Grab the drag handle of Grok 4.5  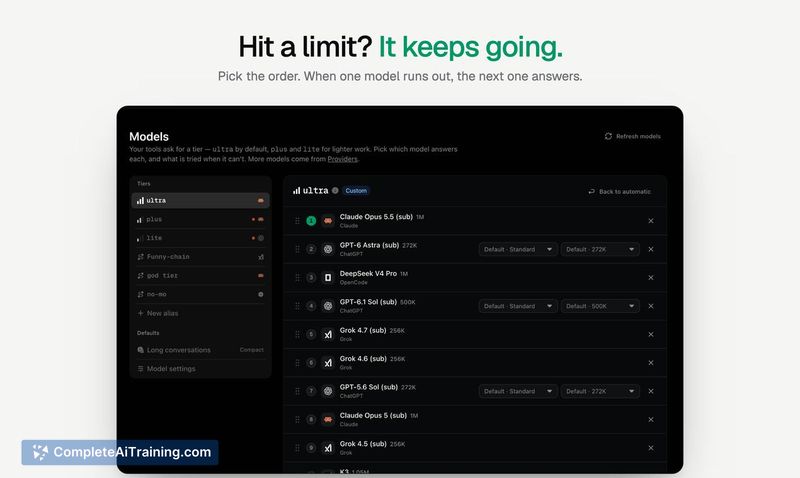(x=297, y=448)
